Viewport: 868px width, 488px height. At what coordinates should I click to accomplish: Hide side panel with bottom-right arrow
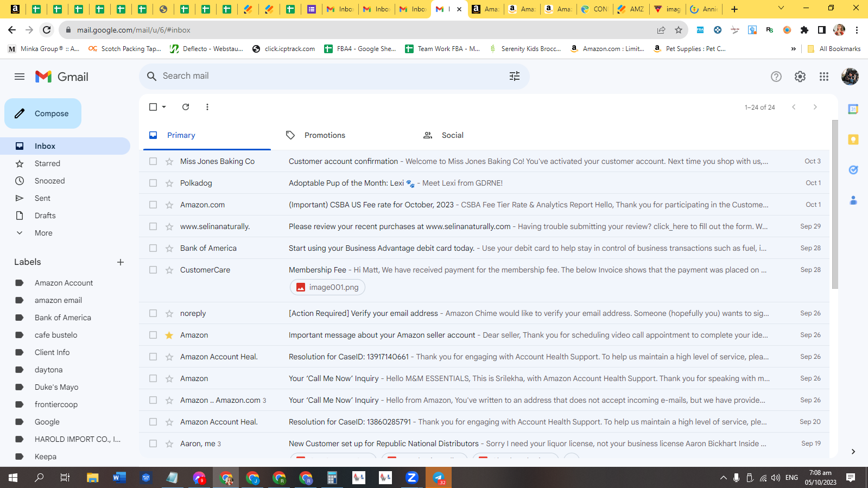[x=853, y=452]
